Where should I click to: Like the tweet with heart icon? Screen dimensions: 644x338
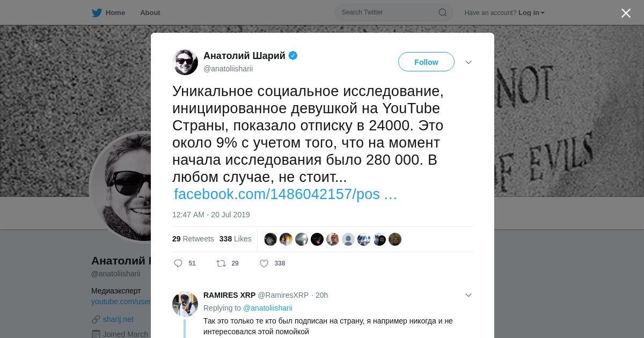point(264,263)
